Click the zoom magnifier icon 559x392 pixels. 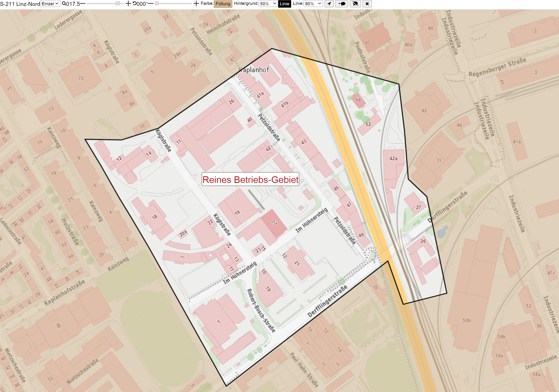pyautogui.click(x=64, y=4)
